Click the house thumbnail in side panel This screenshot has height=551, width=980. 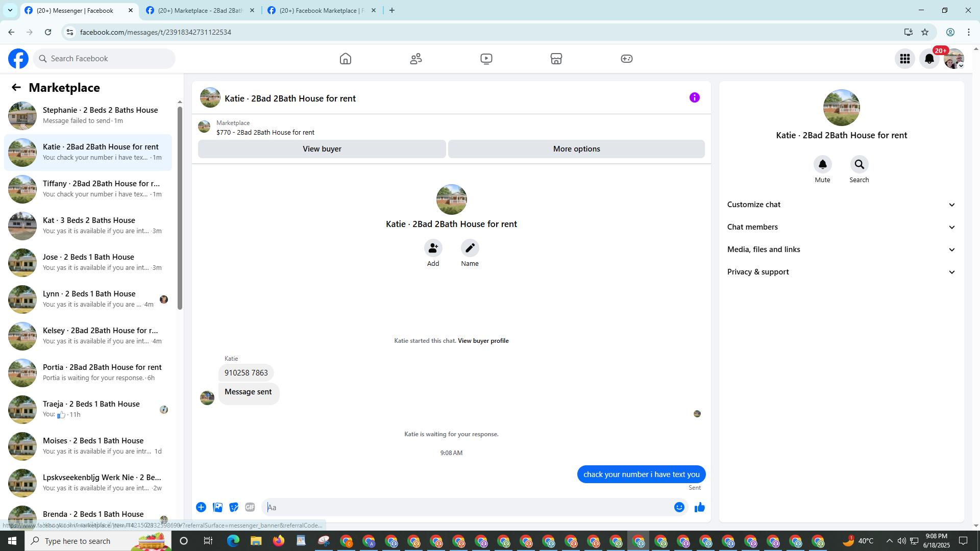click(841, 108)
